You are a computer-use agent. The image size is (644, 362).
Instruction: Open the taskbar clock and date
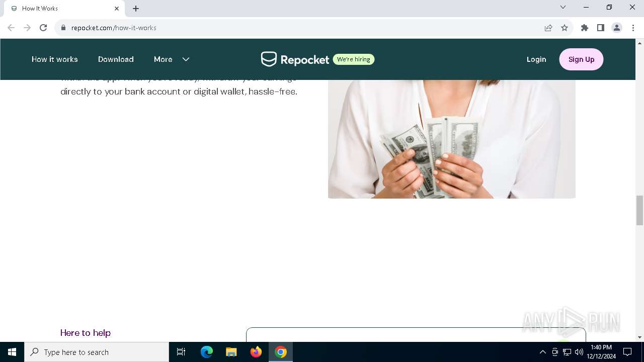tap(601, 352)
